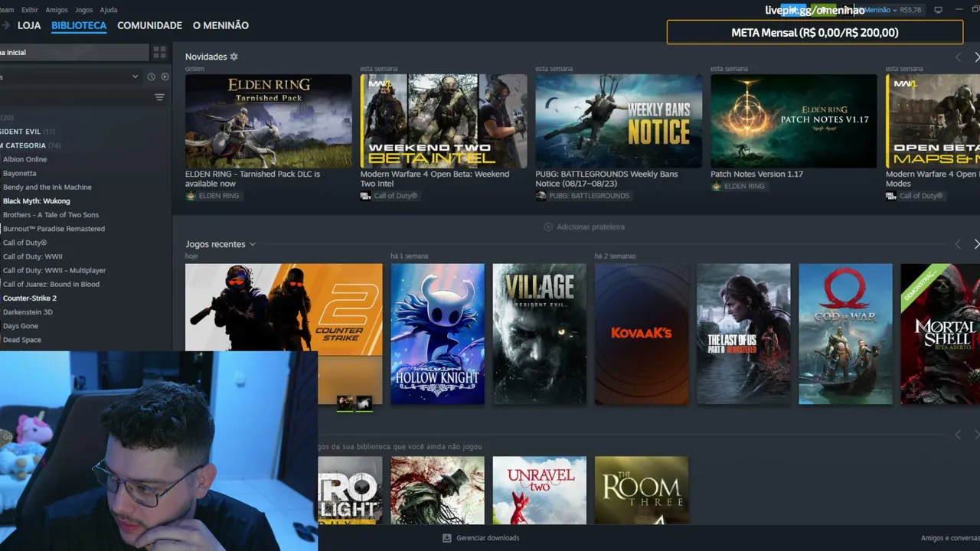This screenshot has width=980, height=551.
Task: Go to previous page of Novidades shelf
Action: pos(958,57)
